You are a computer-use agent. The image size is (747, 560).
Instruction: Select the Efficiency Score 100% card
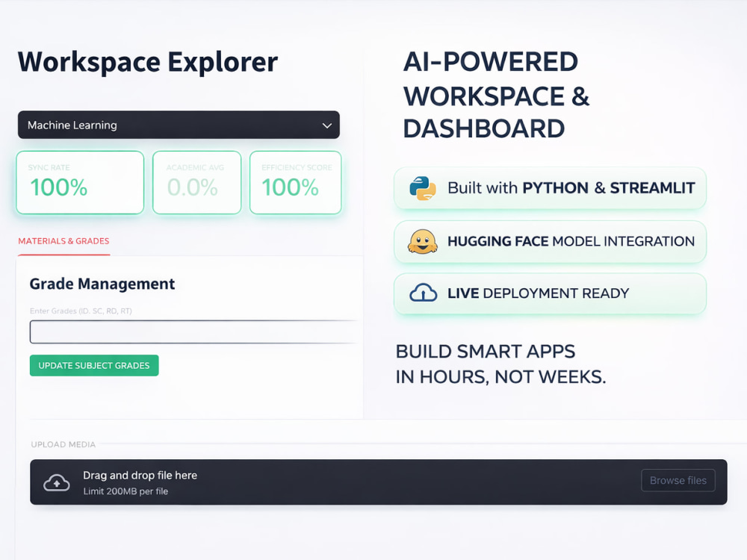click(x=295, y=182)
